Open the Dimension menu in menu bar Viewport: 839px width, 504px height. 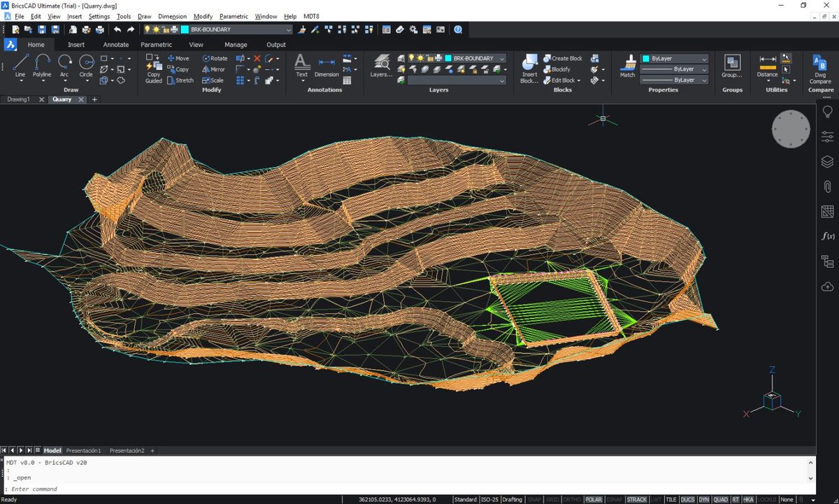(x=172, y=16)
